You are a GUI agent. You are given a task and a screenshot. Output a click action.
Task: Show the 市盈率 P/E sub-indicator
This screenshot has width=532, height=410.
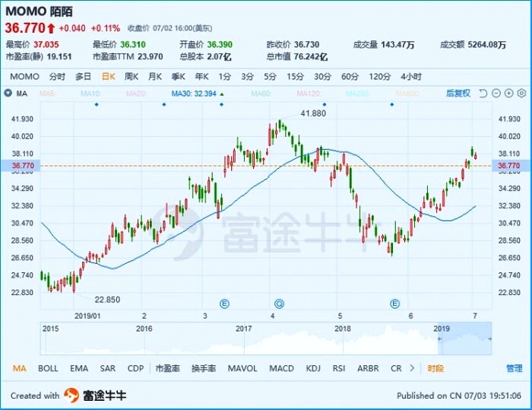[168, 368]
